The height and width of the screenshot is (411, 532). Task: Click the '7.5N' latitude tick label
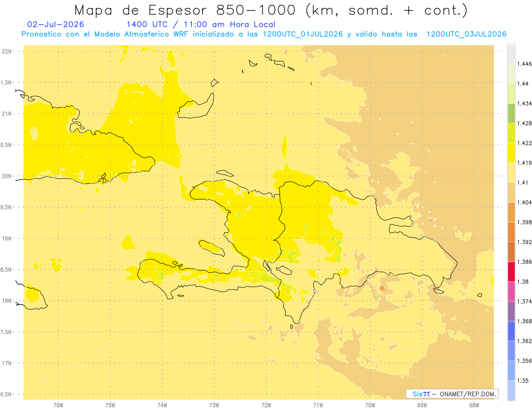(6, 332)
